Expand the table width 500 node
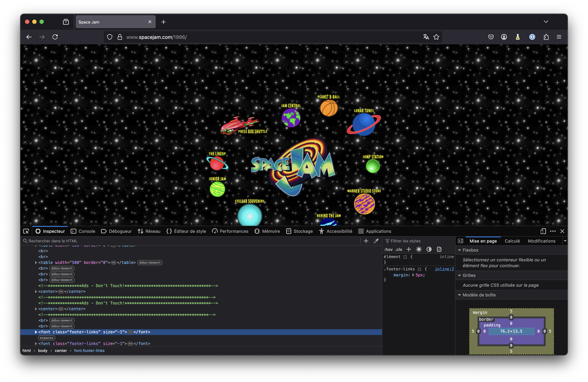This screenshot has height=382, width=588. coord(36,263)
